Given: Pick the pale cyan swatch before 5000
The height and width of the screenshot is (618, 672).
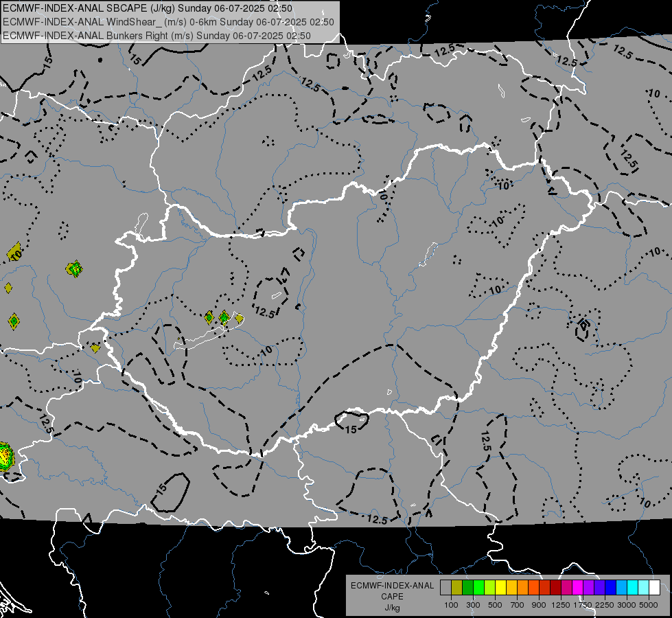Looking at the screenshot, I should [x=643, y=587].
